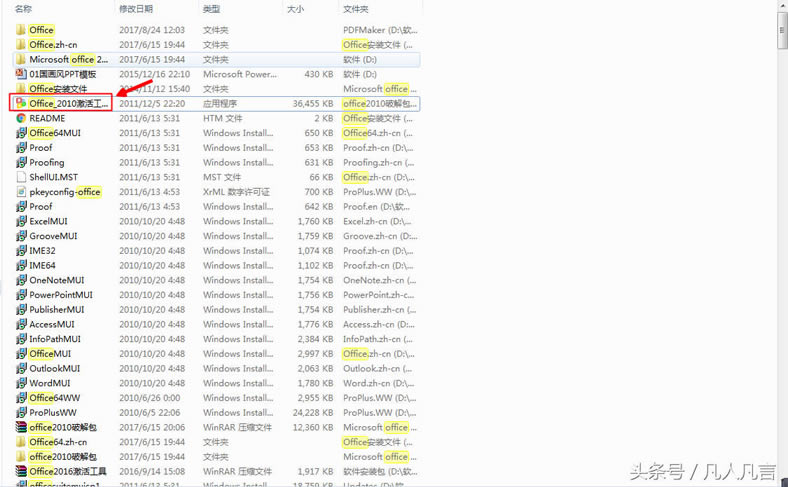Select the AccessMUI installer icon
The image size is (788, 487).
(x=21, y=324)
